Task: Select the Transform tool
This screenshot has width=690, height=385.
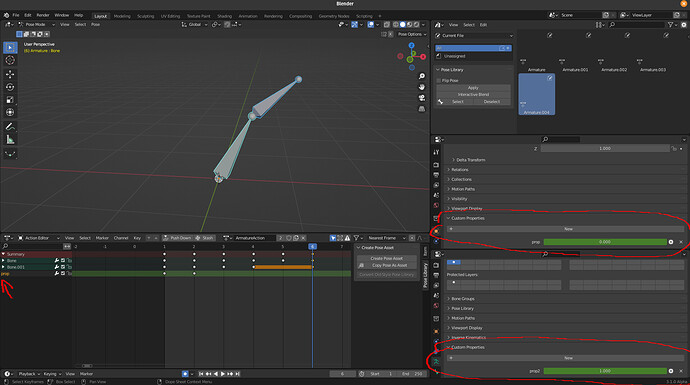Action: 10,113
